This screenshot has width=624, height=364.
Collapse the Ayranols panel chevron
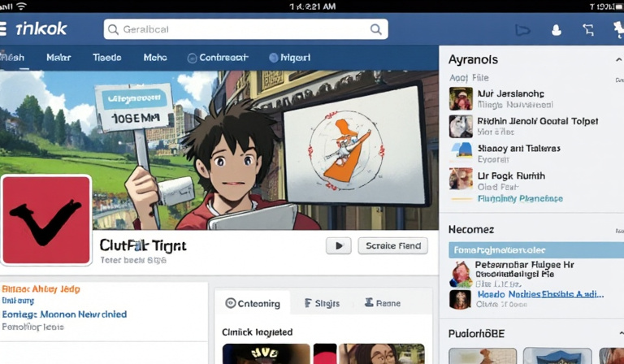[618, 59]
